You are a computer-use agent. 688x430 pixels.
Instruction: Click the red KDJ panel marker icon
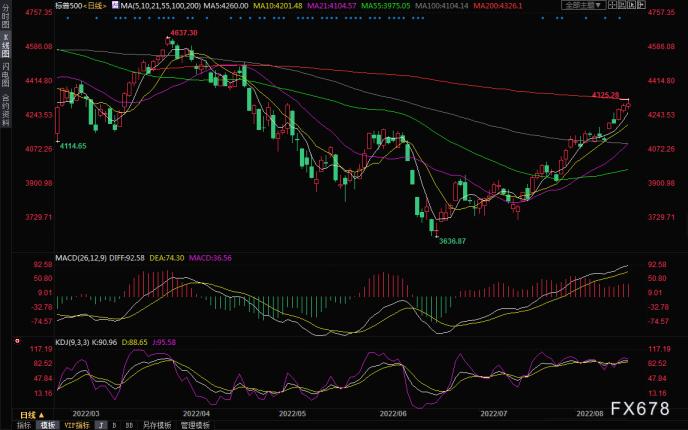coord(17,340)
